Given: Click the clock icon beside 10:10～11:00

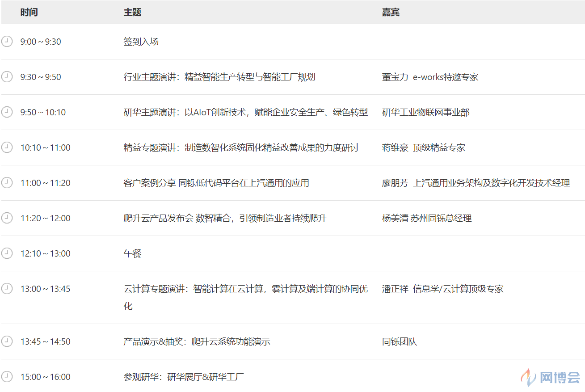Looking at the screenshot, I should (7, 148).
